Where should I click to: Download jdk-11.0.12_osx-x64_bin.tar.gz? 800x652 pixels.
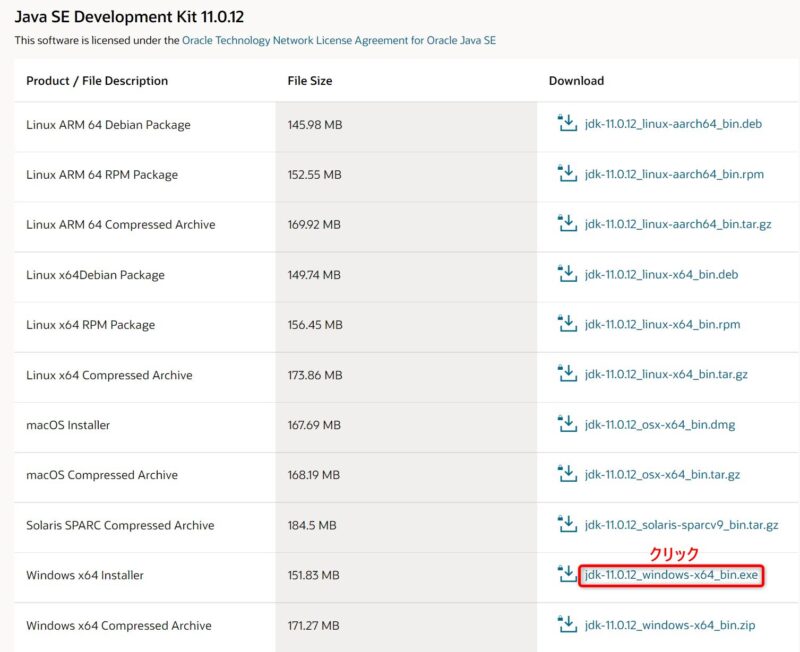[662, 474]
